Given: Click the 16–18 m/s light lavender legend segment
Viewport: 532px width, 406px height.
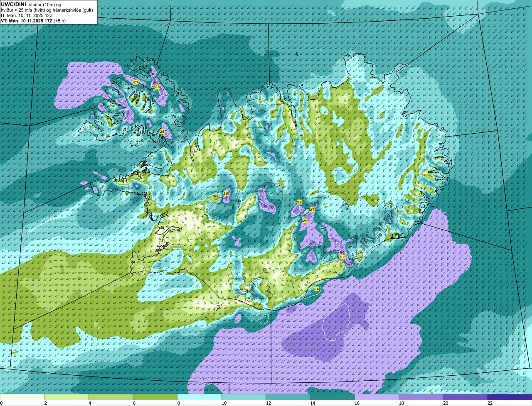Looking at the screenshot, I should pyautogui.click(x=377, y=397).
